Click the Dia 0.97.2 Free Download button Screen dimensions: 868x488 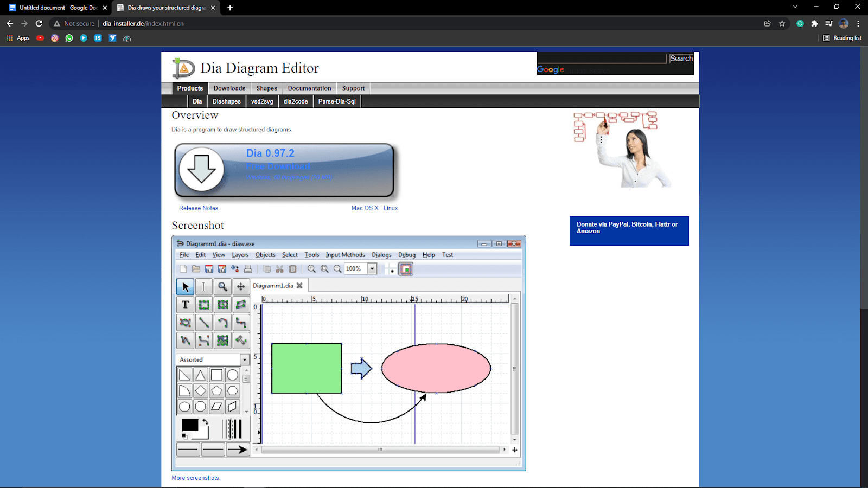(x=285, y=170)
